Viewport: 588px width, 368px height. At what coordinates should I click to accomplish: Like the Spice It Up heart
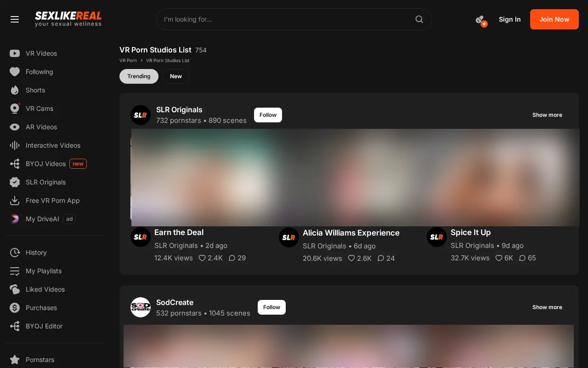[x=499, y=258]
